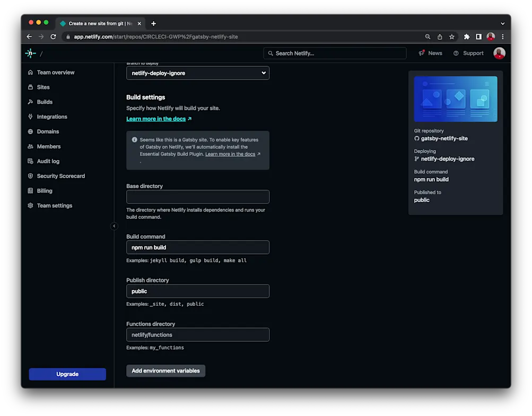
Task: Click the Upgrade button
Action: [x=67, y=374]
